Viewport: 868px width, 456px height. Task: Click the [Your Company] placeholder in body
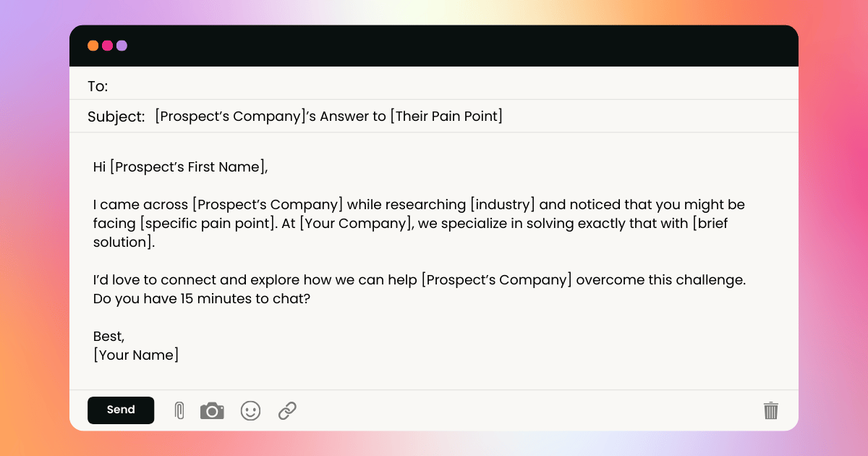click(x=356, y=224)
